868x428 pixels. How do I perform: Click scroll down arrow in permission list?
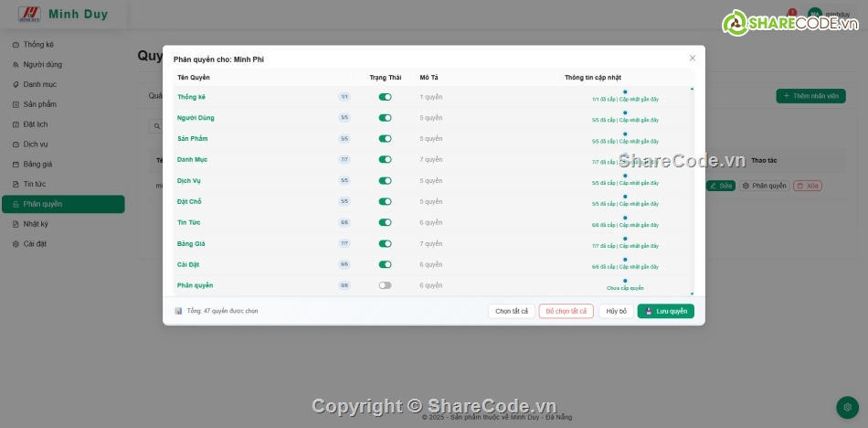692,294
